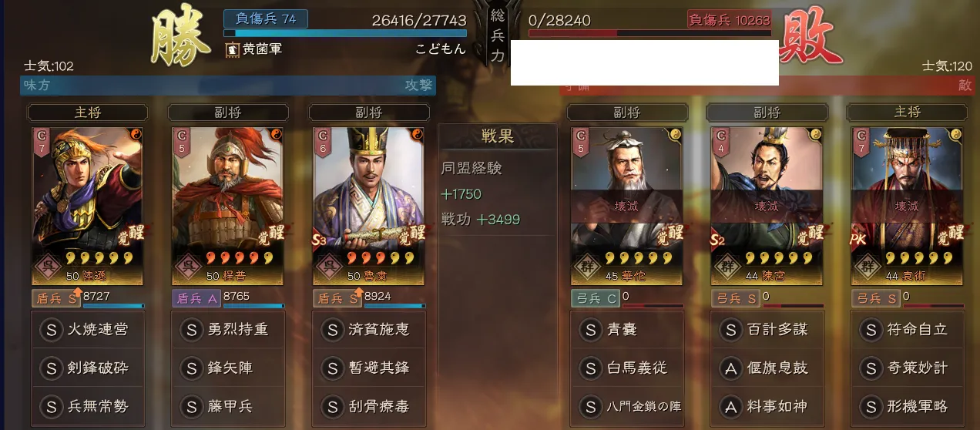Open 陳宮's portrait card

click(767, 205)
